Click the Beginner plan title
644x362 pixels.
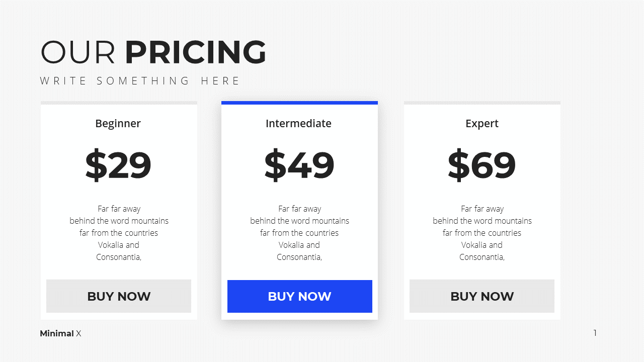click(x=118, y=124)
